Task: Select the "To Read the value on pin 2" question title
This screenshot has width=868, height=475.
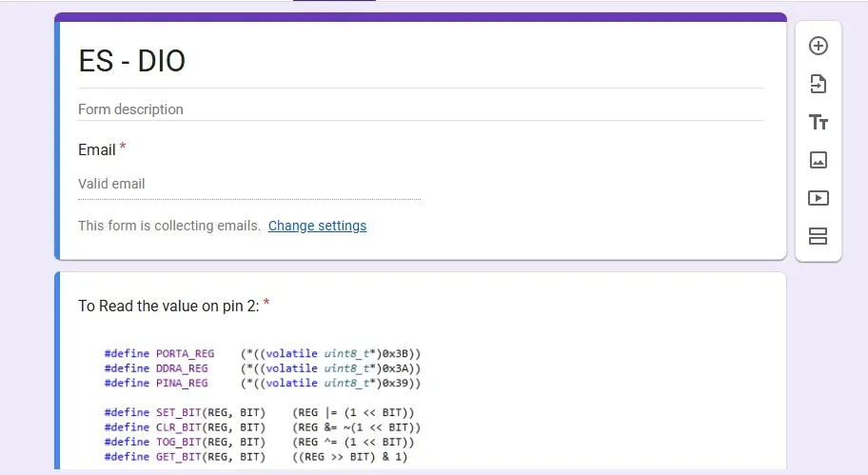Action: click(x=169, y=306)
